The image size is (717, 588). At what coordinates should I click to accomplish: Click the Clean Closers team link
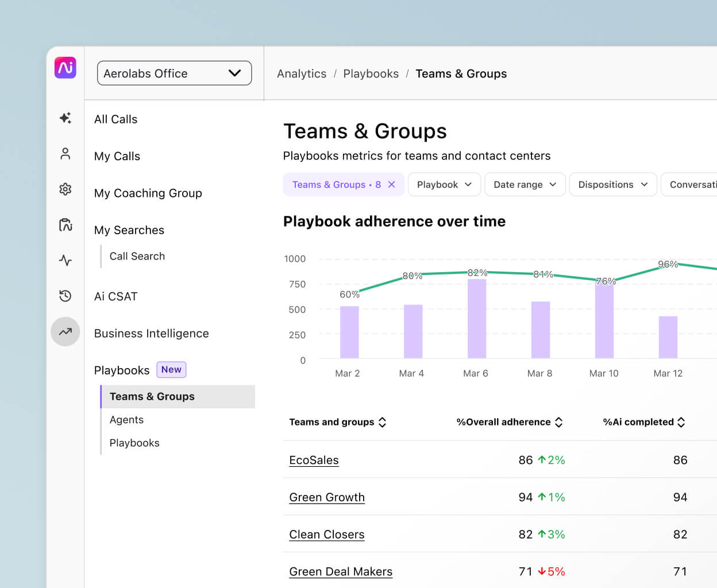pyautogui.click(x=326, y=535)
